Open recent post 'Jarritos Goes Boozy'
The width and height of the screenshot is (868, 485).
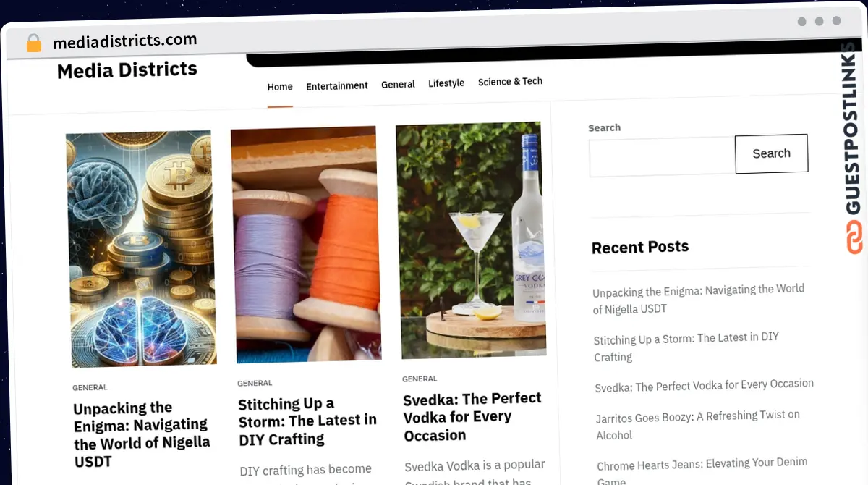click(x=698, y=425)
